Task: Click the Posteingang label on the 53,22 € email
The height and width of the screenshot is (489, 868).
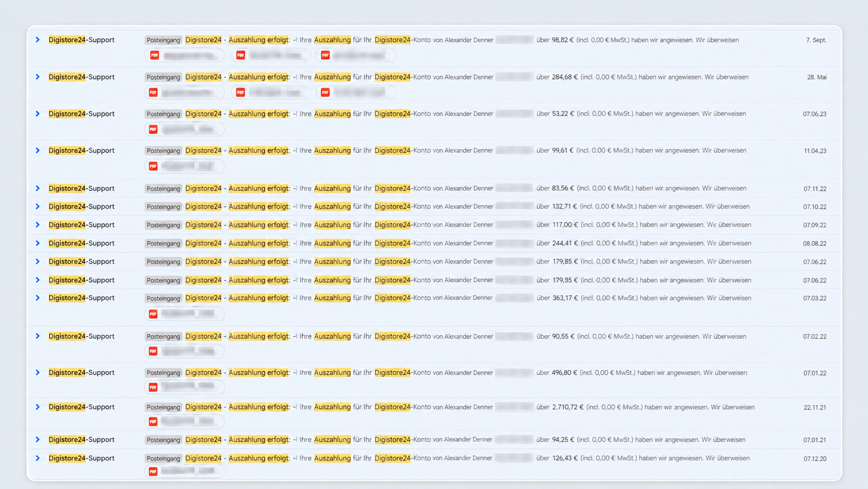Action: coord(163,114)
